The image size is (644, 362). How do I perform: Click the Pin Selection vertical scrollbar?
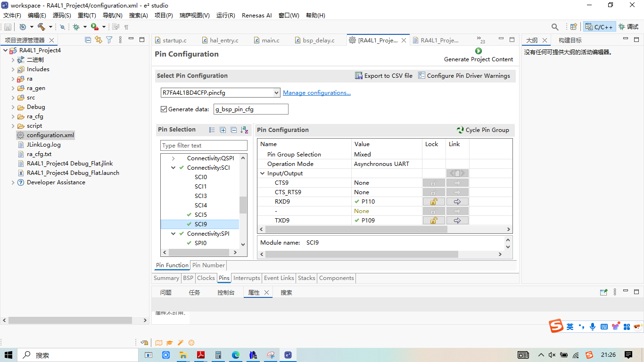pos(243,205)
